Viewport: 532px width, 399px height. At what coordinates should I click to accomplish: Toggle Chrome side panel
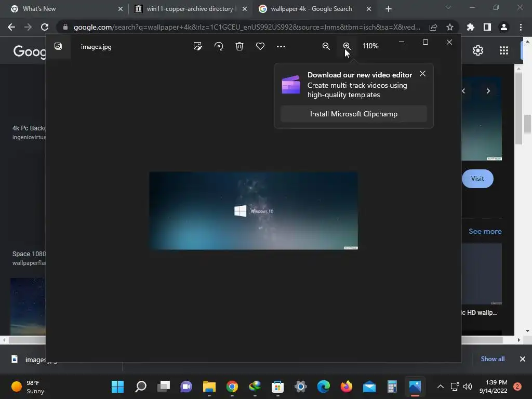coord(487,27)
